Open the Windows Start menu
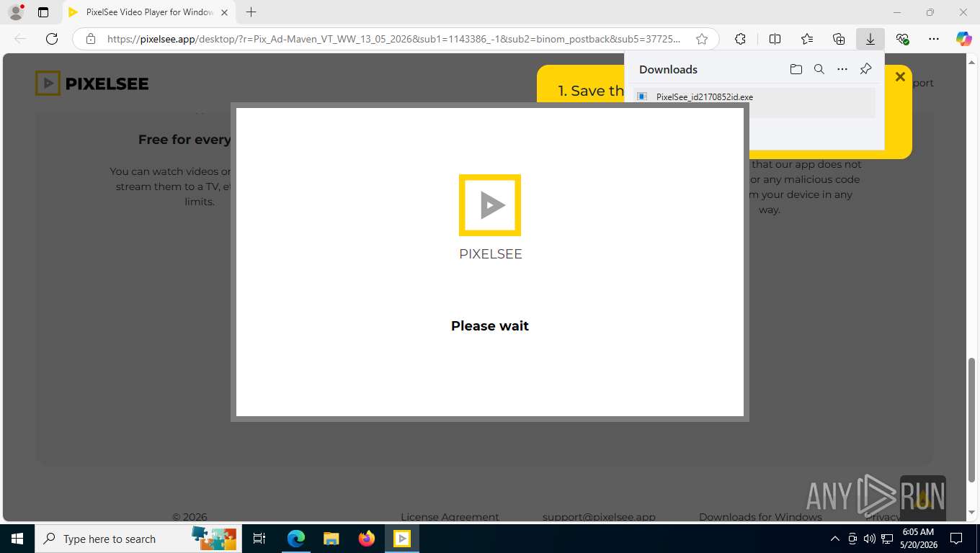The height and width of the screenshot is (553, 980). 17,539
